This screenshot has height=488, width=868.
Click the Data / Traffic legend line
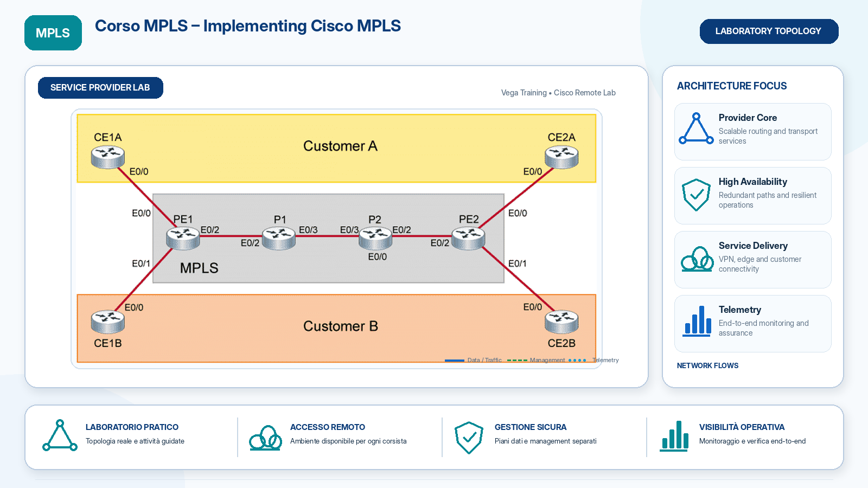click(455, 360)
